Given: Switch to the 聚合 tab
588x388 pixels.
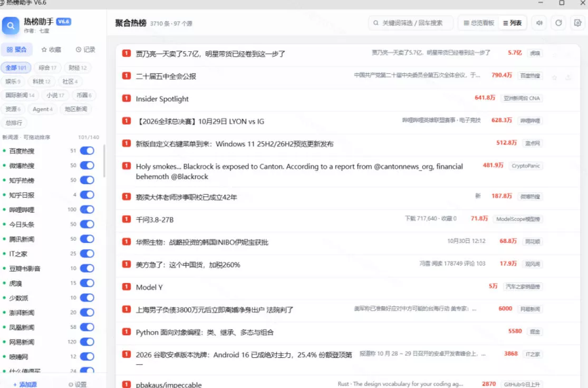Looking at the screenshot, I should tap(16, 50).
